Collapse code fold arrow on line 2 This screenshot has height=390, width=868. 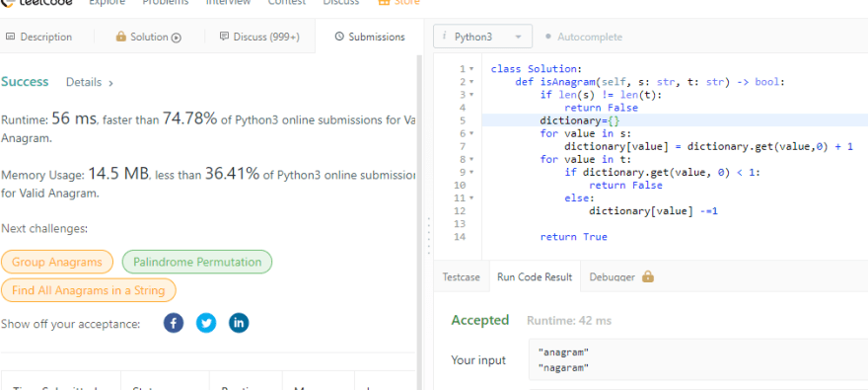[x=471, y=82]
